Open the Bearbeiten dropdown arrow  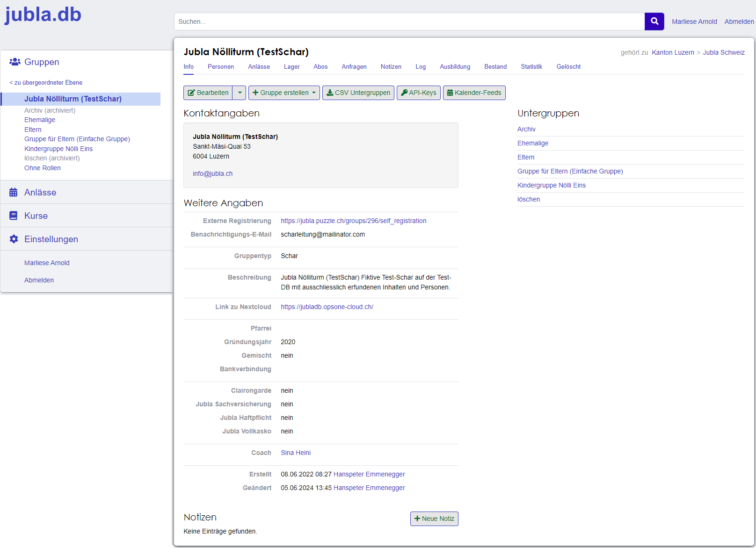pyautogui.click(x=240, y=93)
